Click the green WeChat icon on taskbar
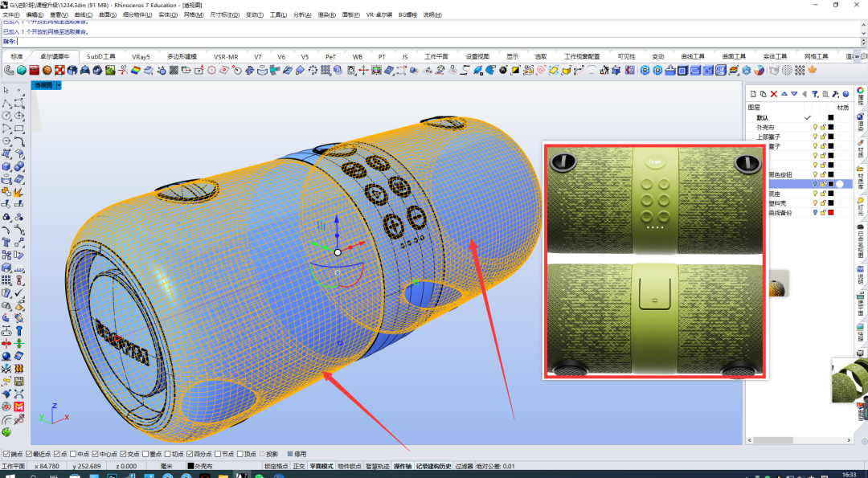The width and height of the screenshot is (868, 478). coord(259,476)
